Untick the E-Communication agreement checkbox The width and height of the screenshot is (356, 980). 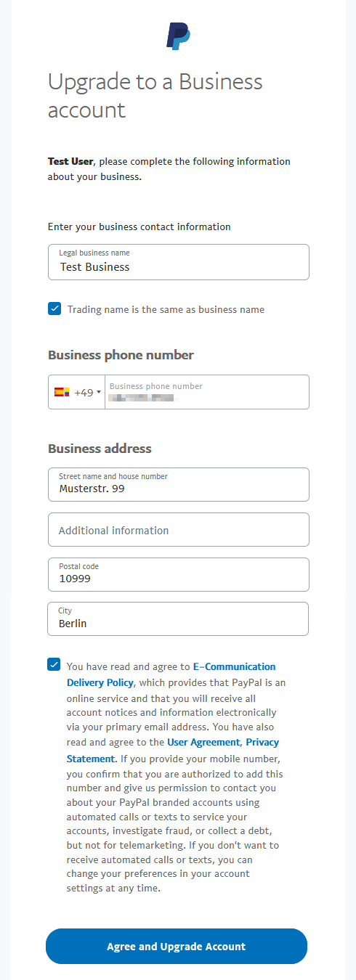click(x=54, y=664)
